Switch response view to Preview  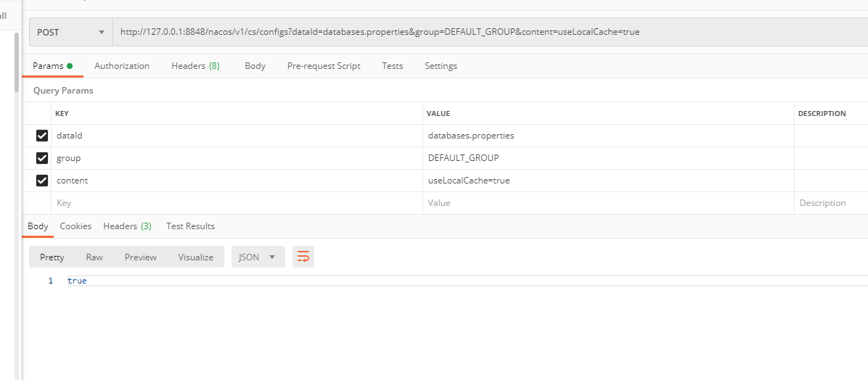click(x=141, y=257)
